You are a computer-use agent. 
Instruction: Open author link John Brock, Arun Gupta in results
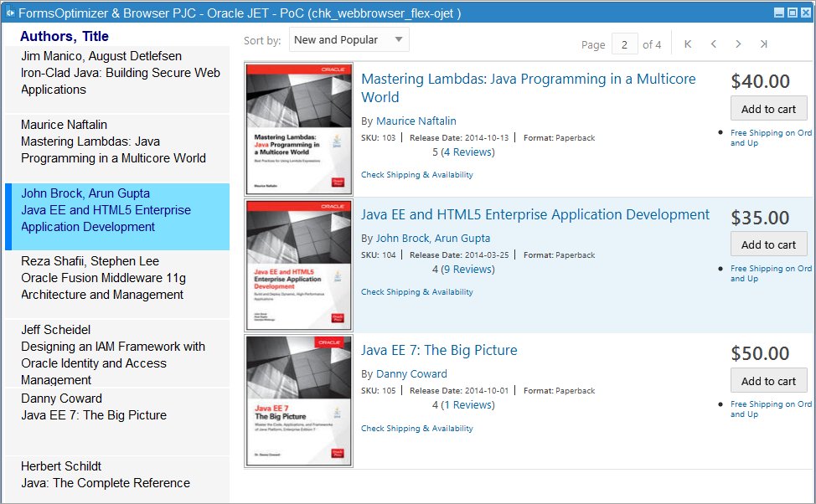coord(433,239)
